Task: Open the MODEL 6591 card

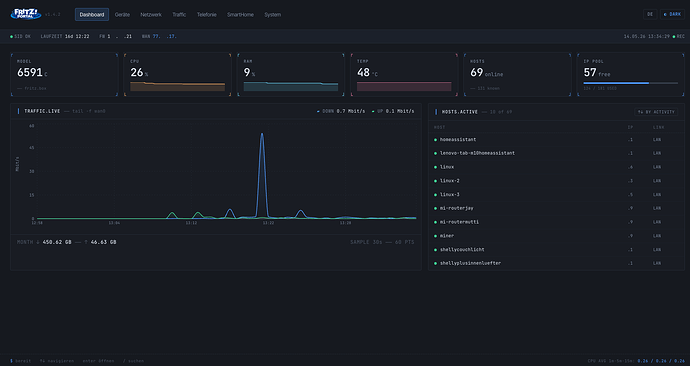Action: (64, 74)
